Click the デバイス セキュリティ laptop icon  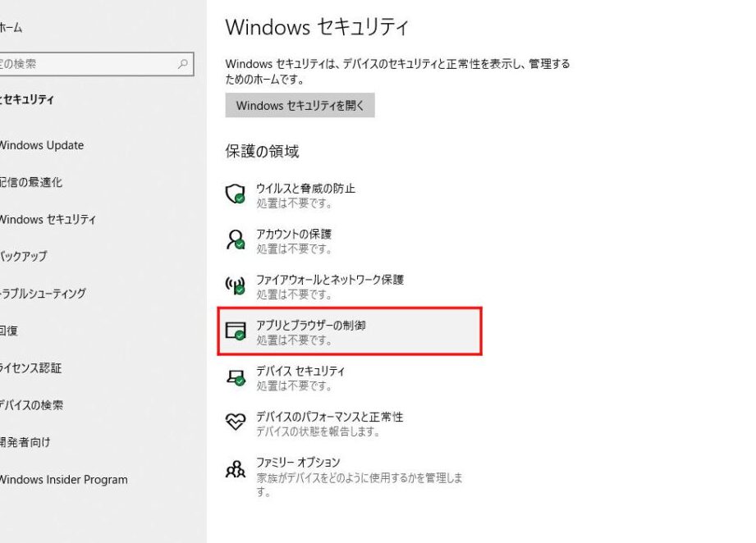[x=236, y=377]
